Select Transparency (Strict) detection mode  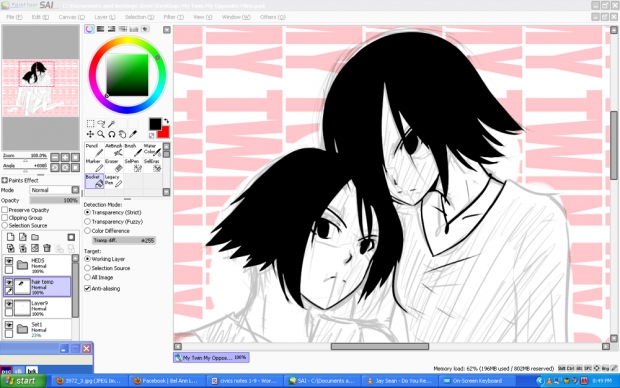tap(87, 212)
